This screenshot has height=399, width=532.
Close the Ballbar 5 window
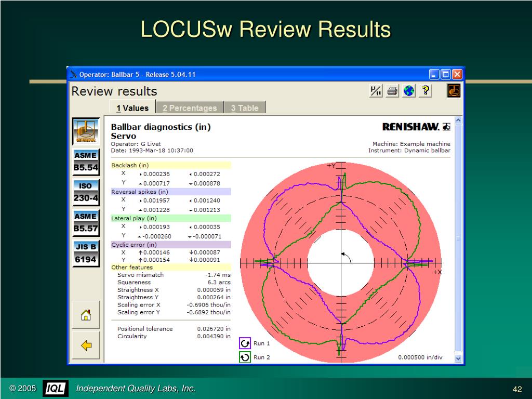[x=457, y=74]
